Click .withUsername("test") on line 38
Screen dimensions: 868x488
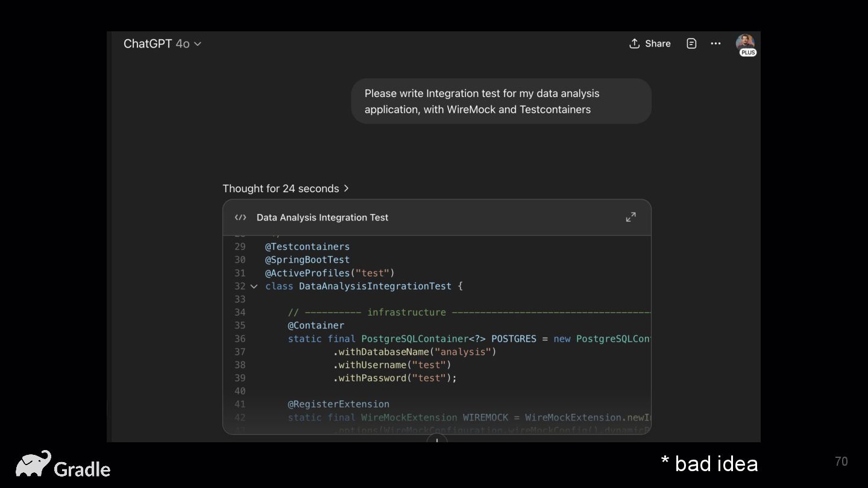click(x=392, y=365)
